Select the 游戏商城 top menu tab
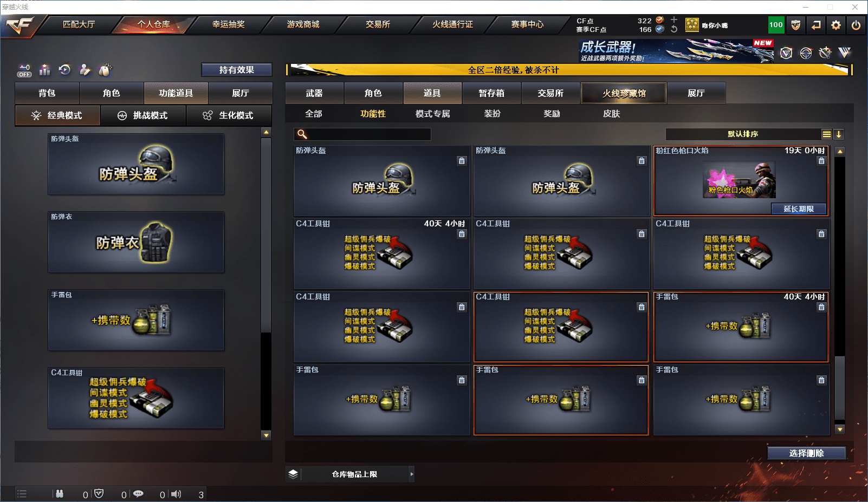Image resolution: width=868 pixels, height=502 pixels. tap(303, 24)
